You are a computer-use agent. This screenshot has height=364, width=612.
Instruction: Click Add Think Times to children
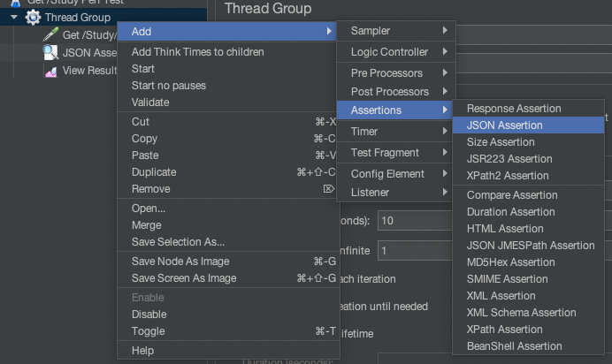coord(197,52)
